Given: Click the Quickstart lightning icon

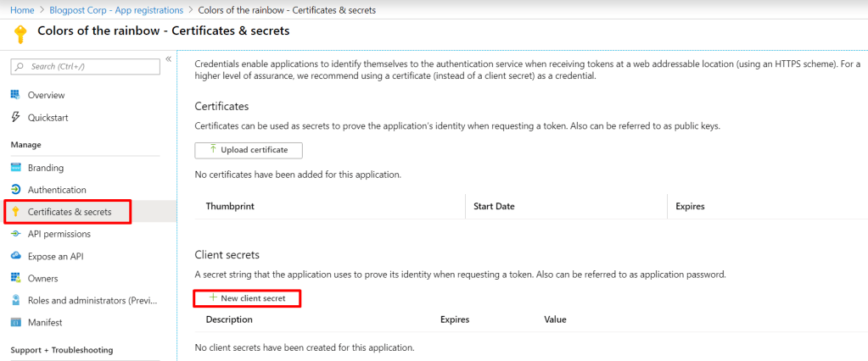Looking at the screenshot, I should [15, 117].
